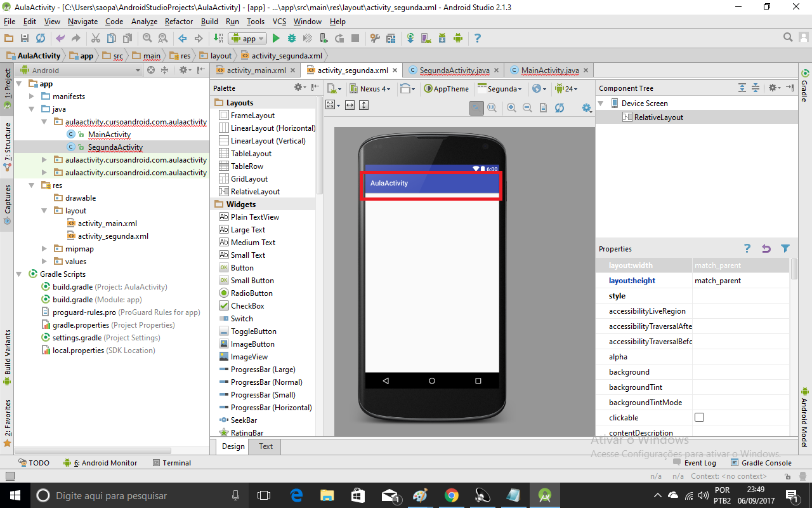812x508 pixels.
Task: Select the Switch widget in Palette
Action: (x=242, y=319)
